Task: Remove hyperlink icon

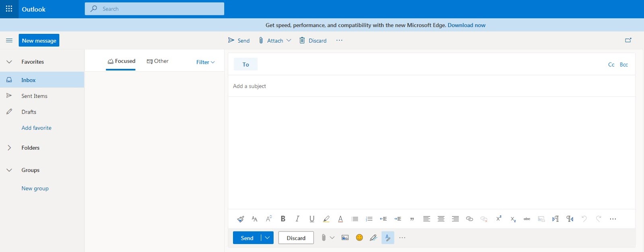Action: tap(484, 219)
